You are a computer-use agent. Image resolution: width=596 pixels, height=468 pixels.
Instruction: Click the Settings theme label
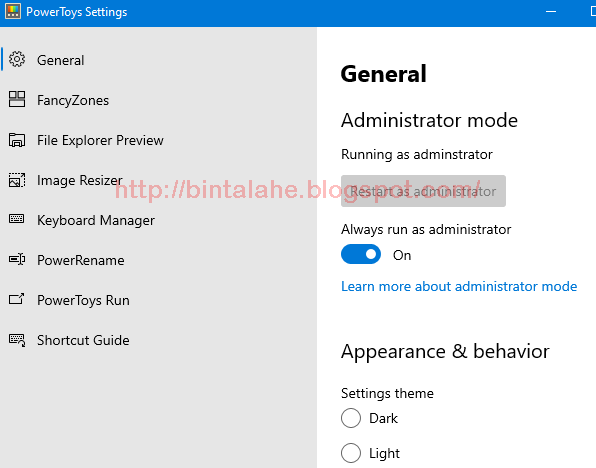tap(387, 393)
